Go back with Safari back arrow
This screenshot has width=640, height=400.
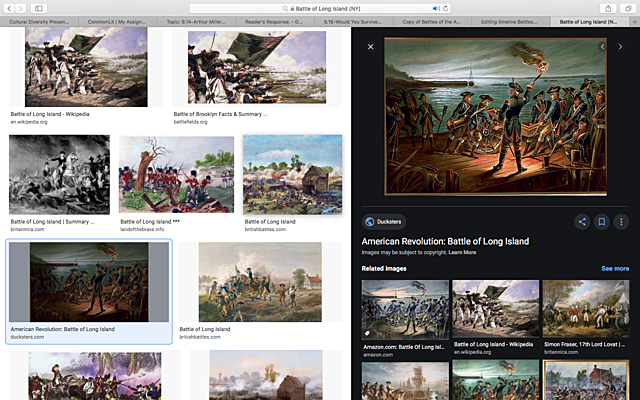[x=9, y=8]
